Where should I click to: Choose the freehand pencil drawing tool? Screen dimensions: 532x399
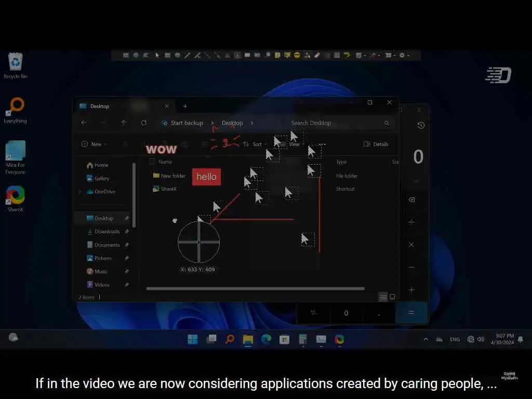click(187, 55)
